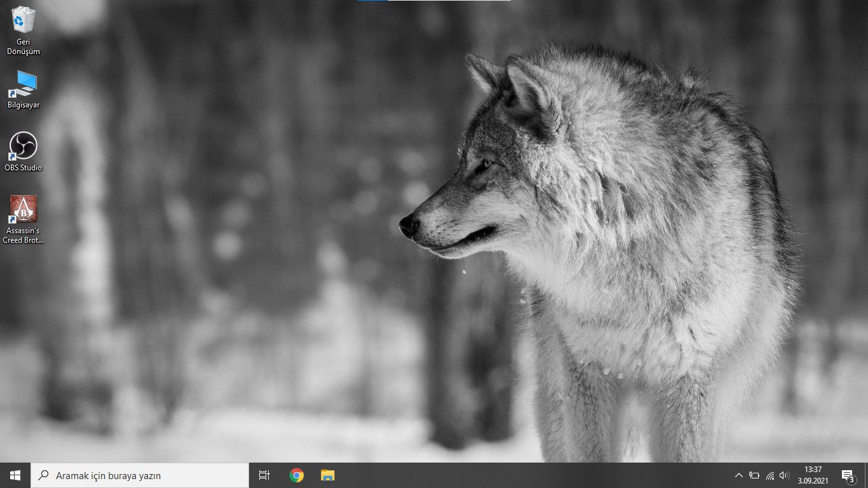Open Task View from the taskbar

[x=264, y=475]
